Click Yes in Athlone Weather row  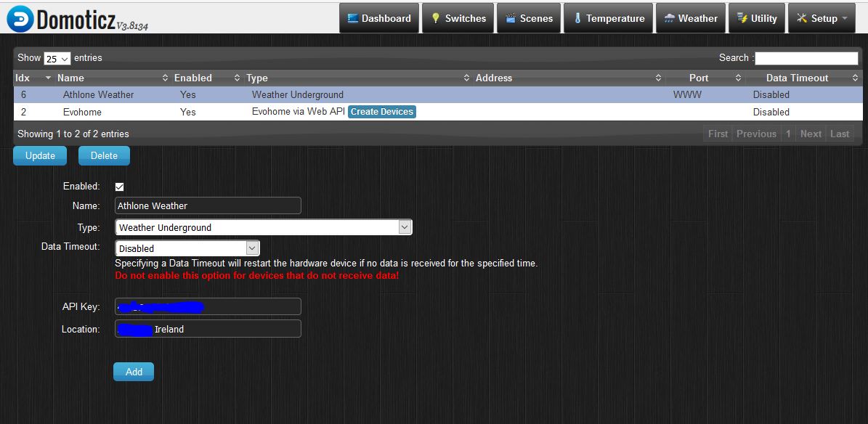point(187,94)
